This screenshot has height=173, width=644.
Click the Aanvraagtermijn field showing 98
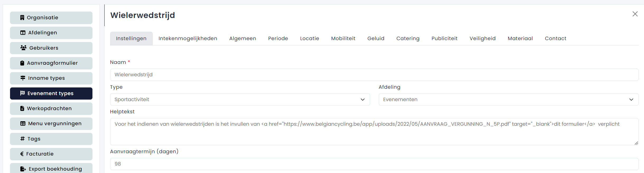click(x=374, y=164)
